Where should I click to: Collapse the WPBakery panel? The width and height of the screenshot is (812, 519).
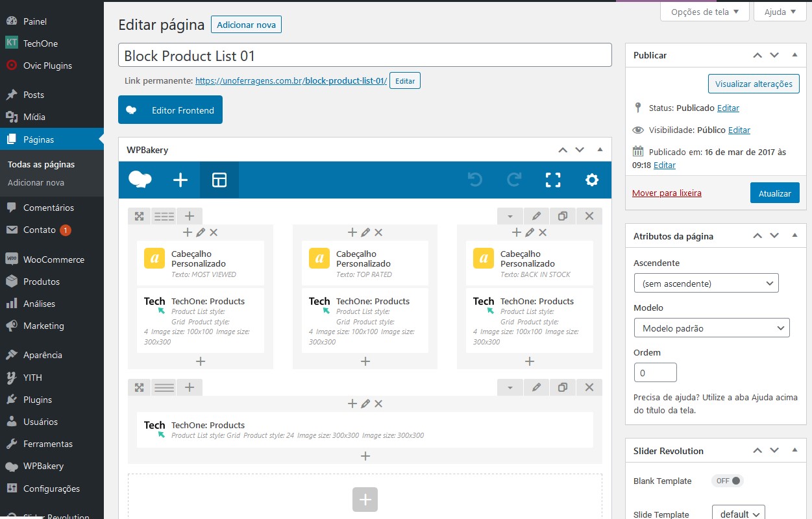pos(600,150)
